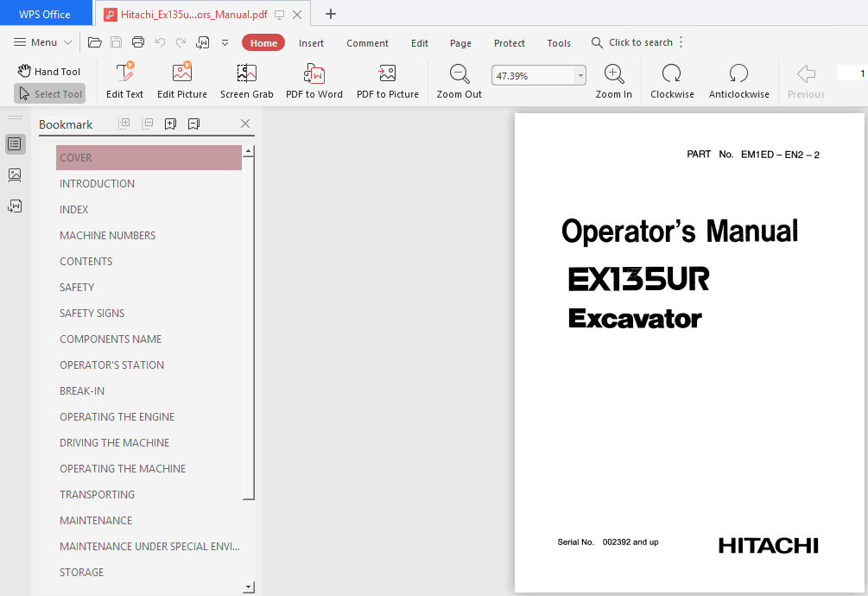Click the page number input field
The height and width of the screenshot is (596, 868).
click(x=852, y=73)
